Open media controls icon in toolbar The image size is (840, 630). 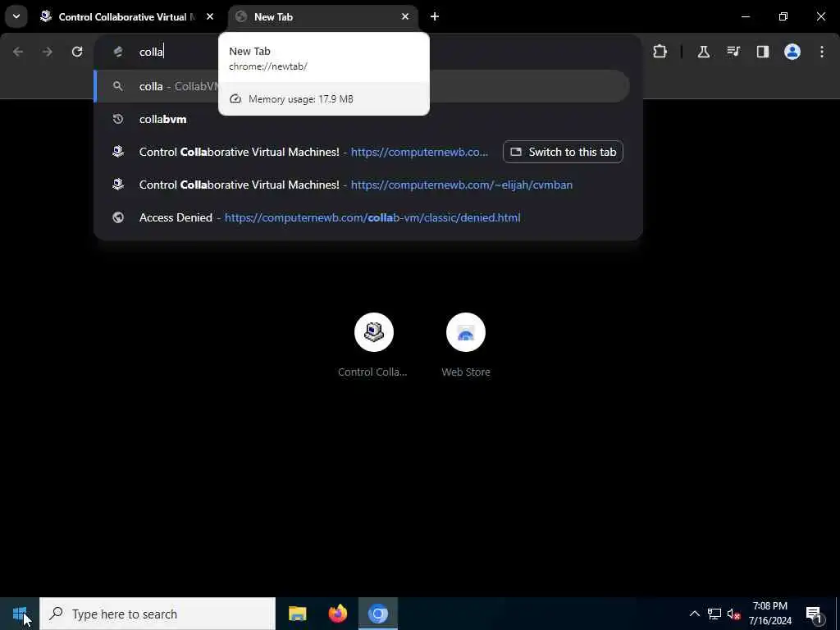click(733, 52)
